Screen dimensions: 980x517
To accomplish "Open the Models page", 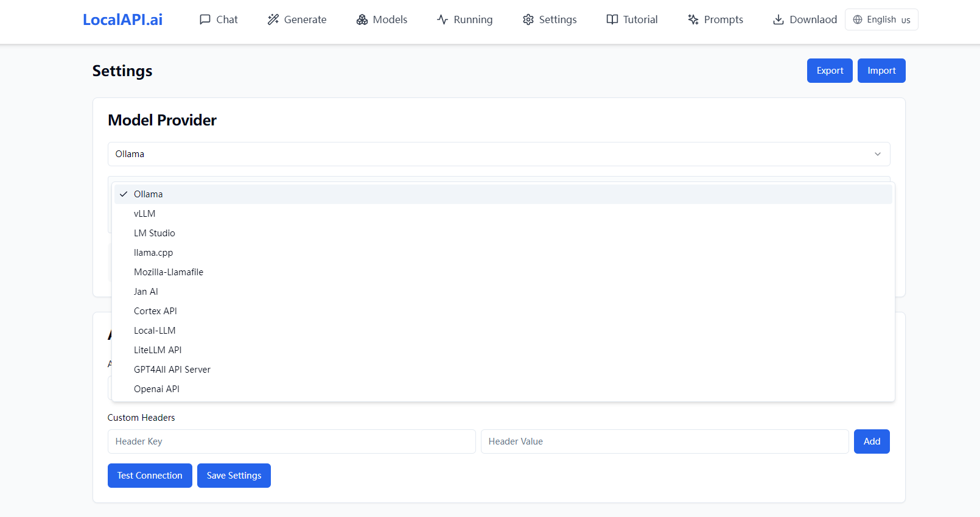I will [382, 19].
